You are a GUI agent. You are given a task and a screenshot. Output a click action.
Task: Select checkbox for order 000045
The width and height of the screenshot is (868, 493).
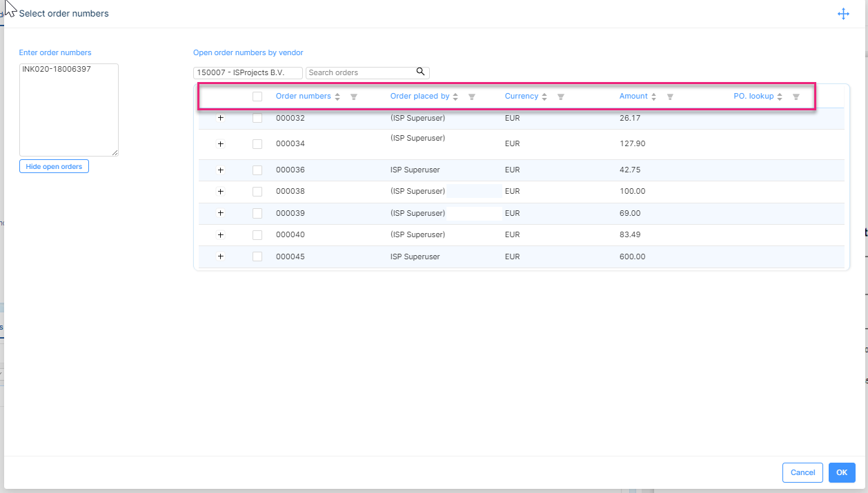[257, 256]
